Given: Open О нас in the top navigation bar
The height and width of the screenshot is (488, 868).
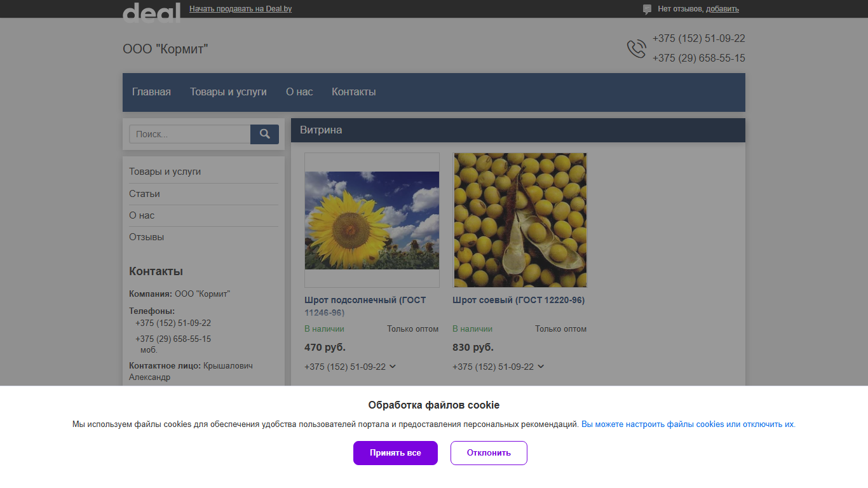Looking at the screenshot, I should [x=299, y=92].
